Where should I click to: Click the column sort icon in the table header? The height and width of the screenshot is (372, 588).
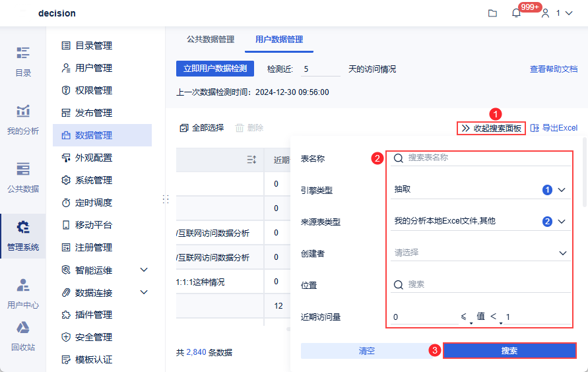pos(251,160)
